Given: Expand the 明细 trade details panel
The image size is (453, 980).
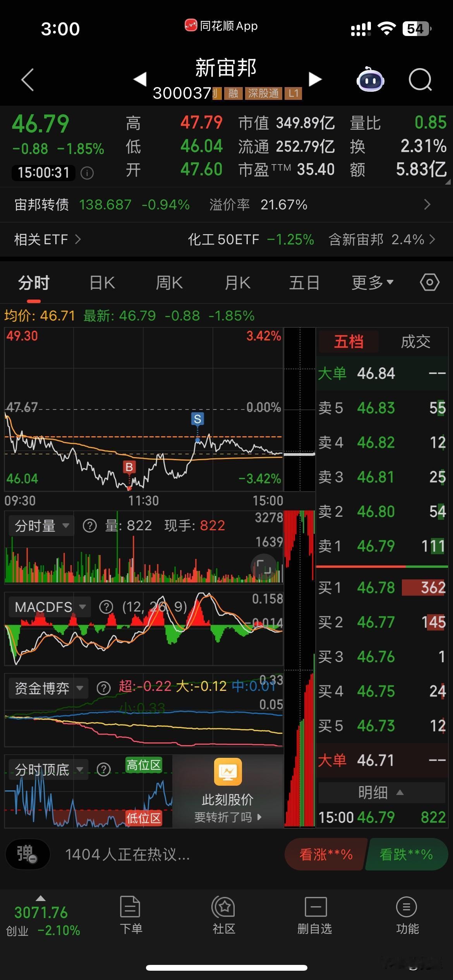Looking at the screenshot, I should 381,793.
